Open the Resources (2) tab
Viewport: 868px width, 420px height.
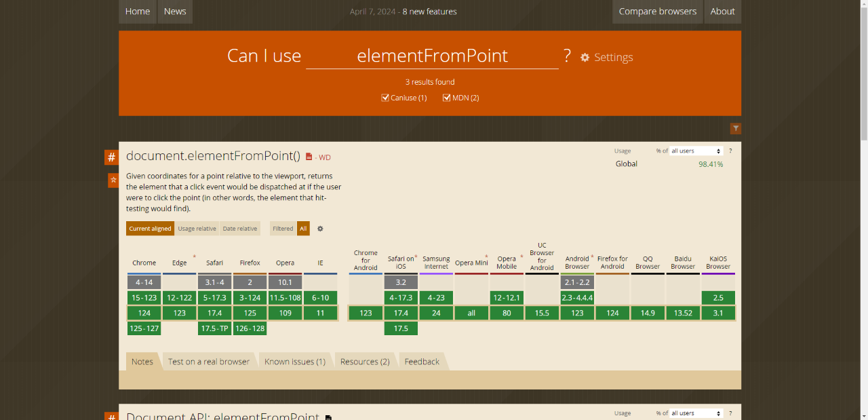point(365,362)
